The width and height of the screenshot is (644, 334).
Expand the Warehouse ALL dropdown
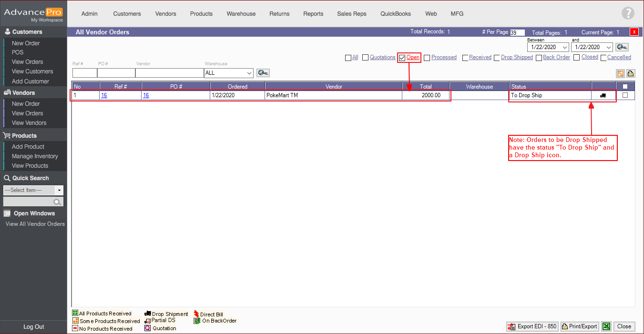point(249,73)
